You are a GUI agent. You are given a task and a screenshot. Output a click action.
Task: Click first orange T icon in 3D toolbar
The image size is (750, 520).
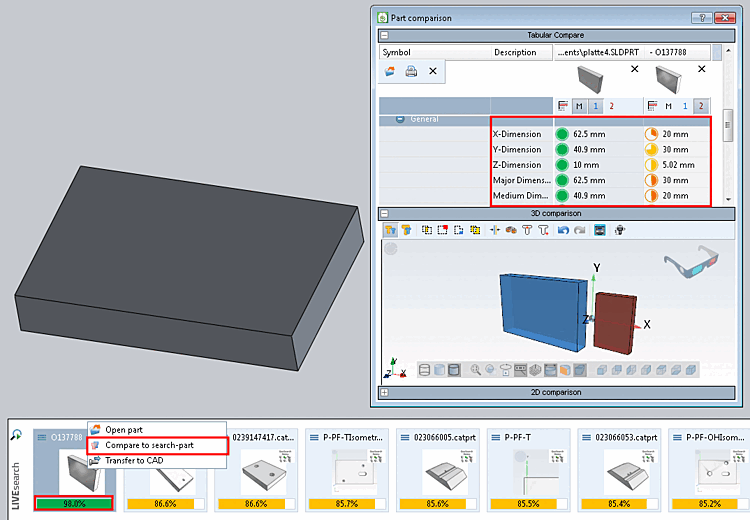[390, 230]
